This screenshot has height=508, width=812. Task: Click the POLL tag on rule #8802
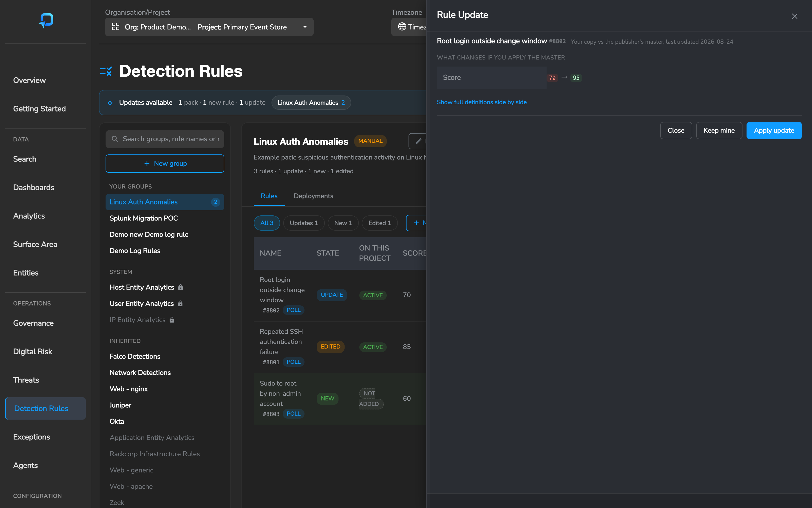(x=294, y=310)
